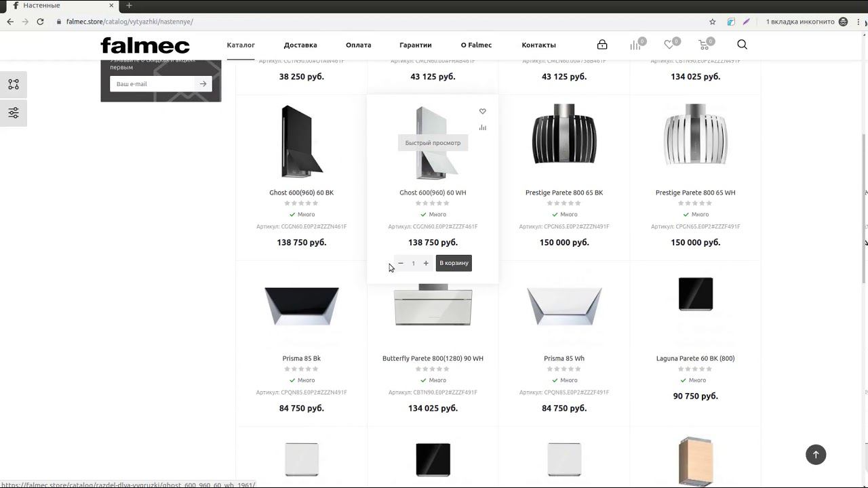Viewport: 868px width, 488px height.
Task: Open the comparison chart icon in header
Action: point(635,45)
